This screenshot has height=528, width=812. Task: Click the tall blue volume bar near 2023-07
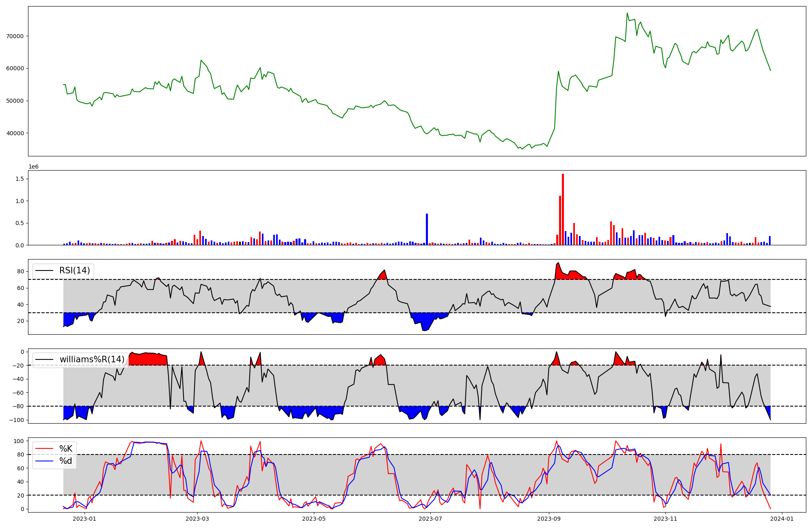(427, 229)
